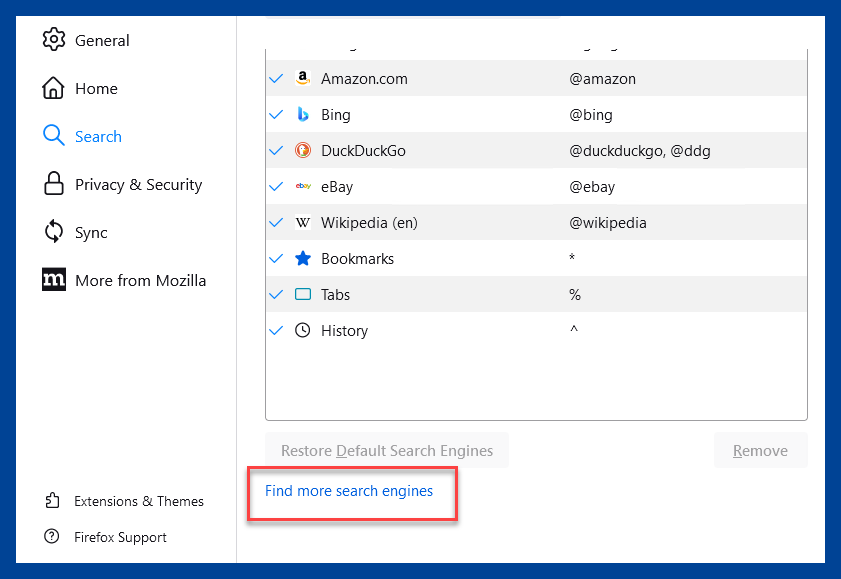
Task: Click the Wikipedia W icon
Action: [x=303, y=222]
